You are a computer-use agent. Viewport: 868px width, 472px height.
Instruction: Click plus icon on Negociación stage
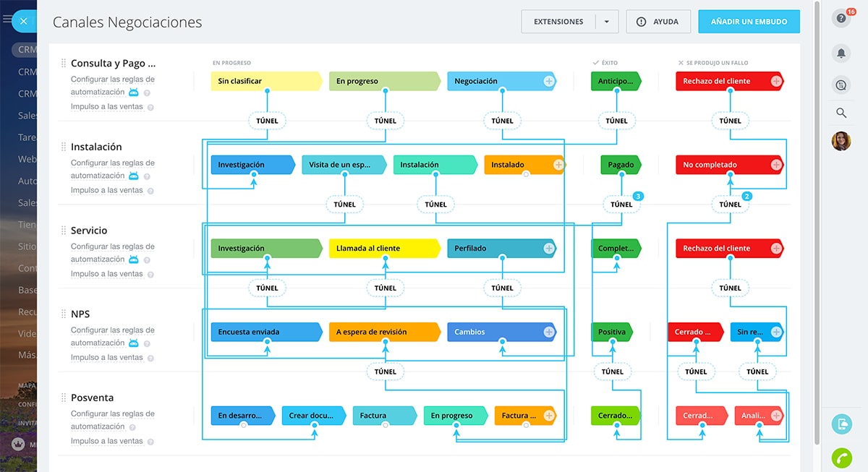(x=549, y=82)
